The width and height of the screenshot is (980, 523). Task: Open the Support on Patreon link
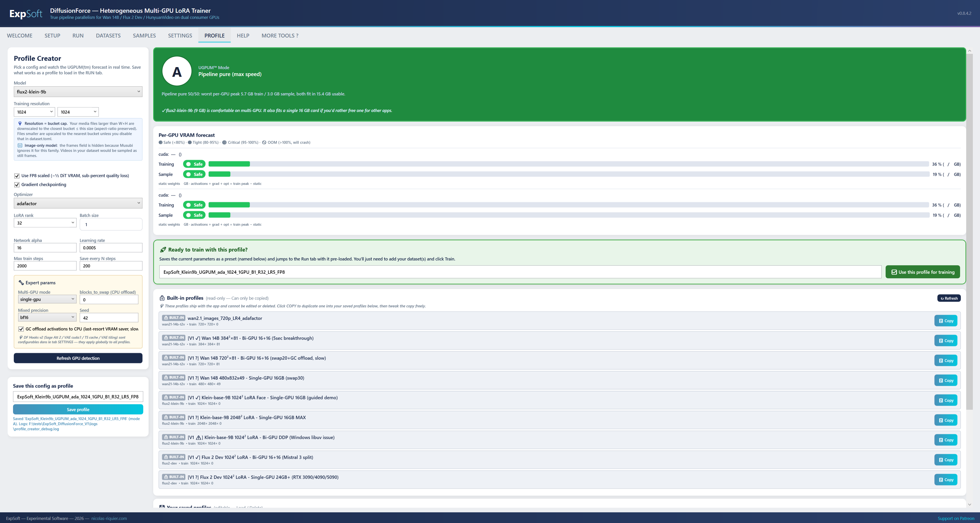[x=956, y=518]
